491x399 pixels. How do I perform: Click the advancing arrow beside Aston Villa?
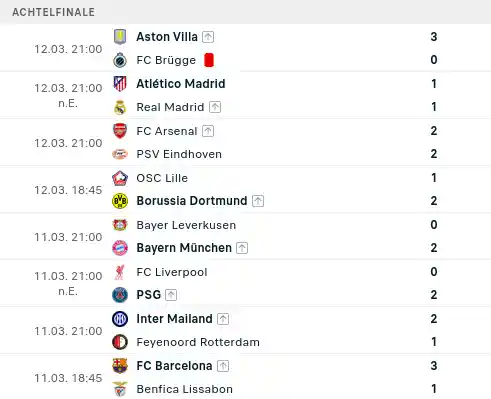[208, 37]
